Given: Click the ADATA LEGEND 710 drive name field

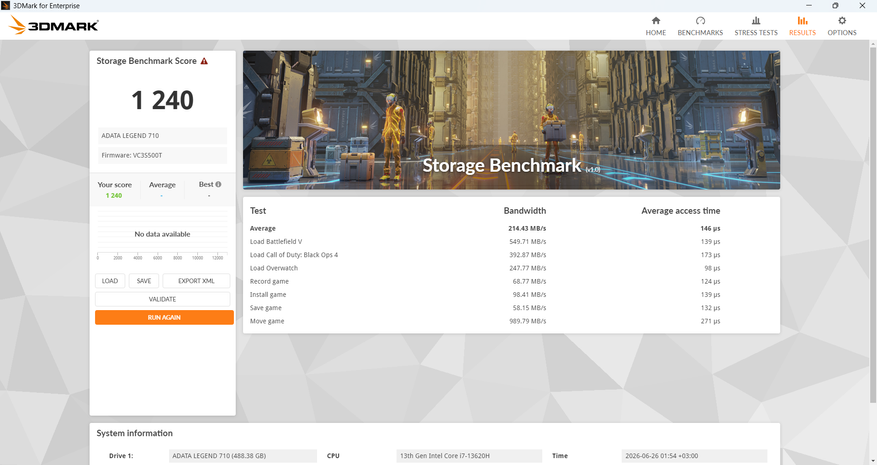Looking at the screenshot, I should [163, 135].
